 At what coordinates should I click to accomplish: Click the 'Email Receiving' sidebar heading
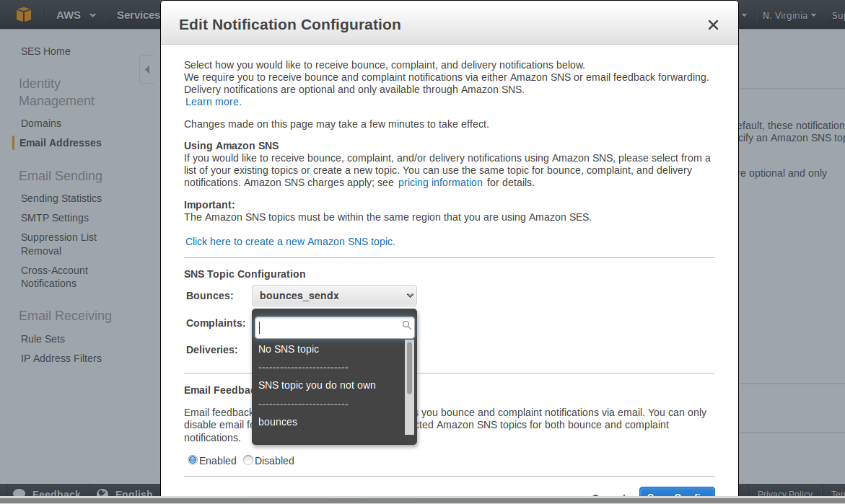65,316
